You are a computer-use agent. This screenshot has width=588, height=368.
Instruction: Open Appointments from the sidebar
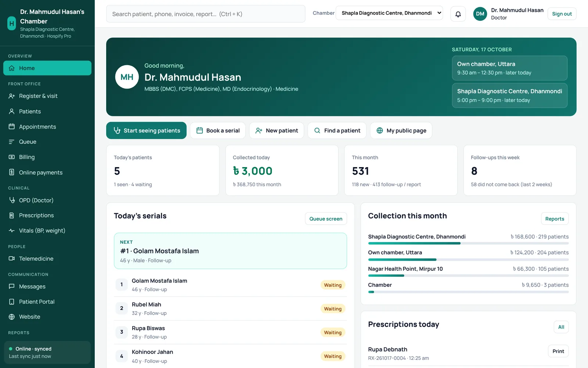coord(47,127)
